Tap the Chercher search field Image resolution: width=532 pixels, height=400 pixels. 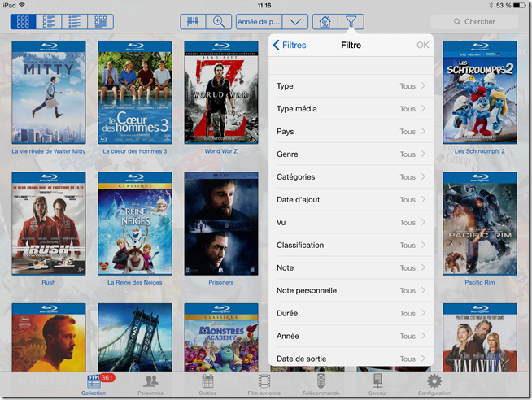click(474, 22)
